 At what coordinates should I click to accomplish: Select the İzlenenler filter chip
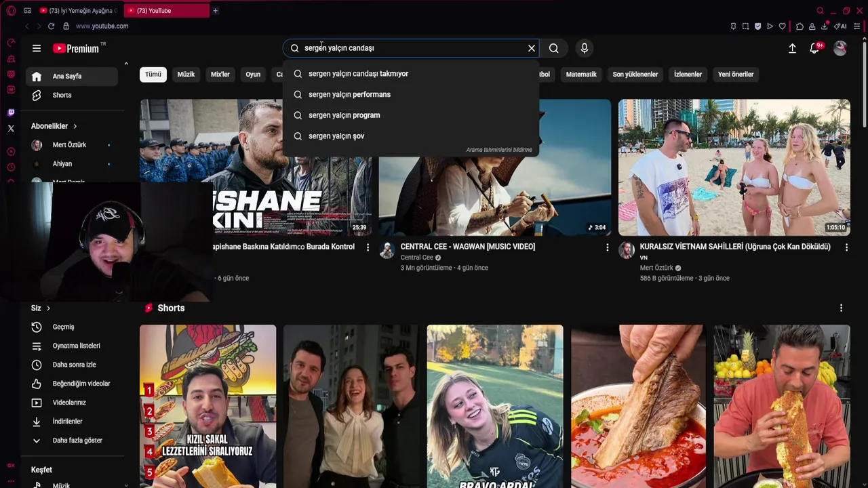click(x=688, y=75)
